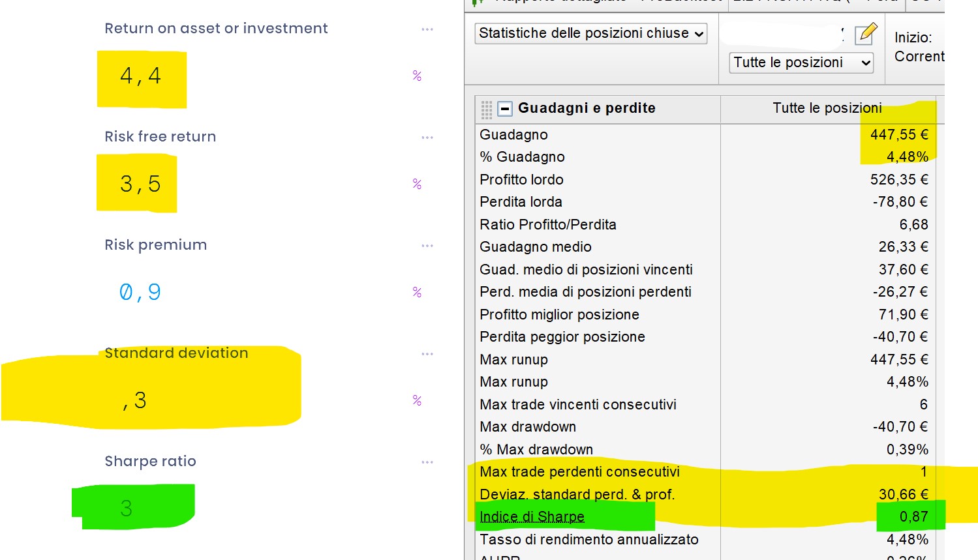
Task: Select the Guadagno row in the table
Action: pos(514,135)
